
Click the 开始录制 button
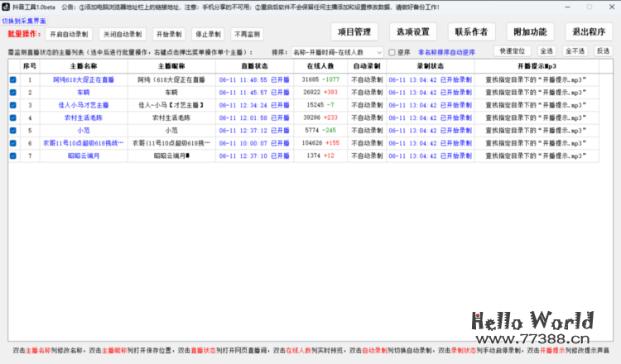[x=169, y=35]
